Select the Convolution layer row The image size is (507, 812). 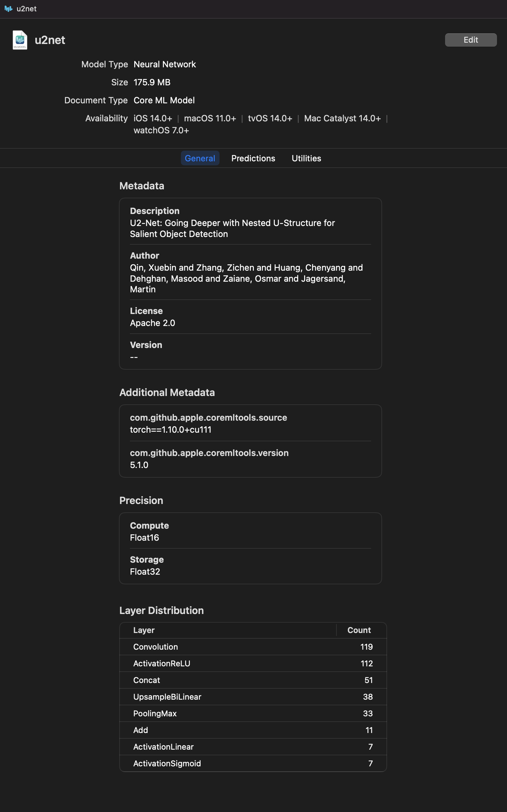click(x=253, y=647)
